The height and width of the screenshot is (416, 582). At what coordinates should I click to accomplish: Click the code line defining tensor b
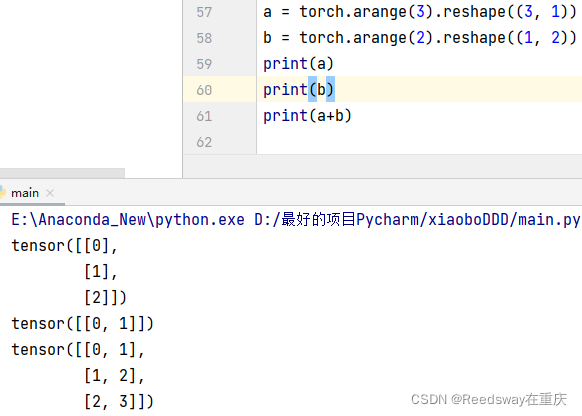point(420,38)
